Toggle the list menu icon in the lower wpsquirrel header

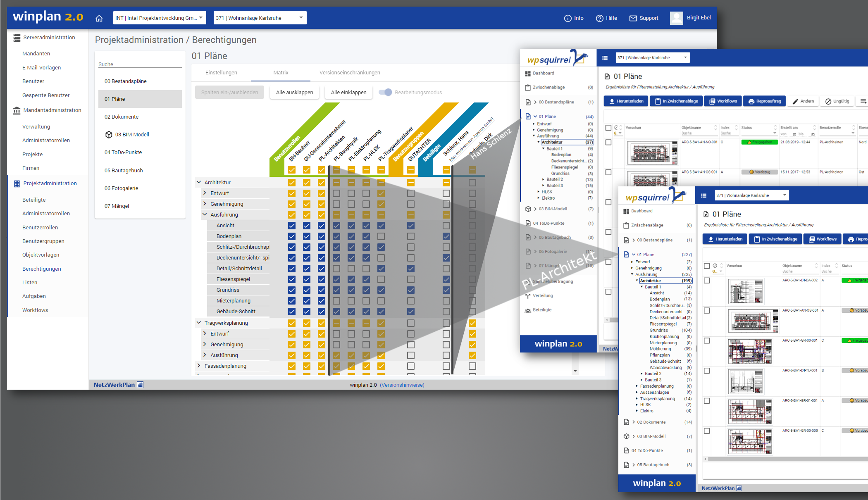(x=704, y=196)
